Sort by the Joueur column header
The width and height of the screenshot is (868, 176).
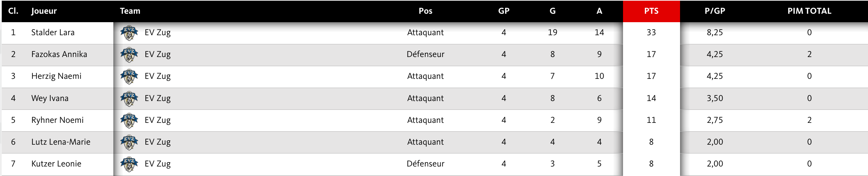click(x=44, y=11)
